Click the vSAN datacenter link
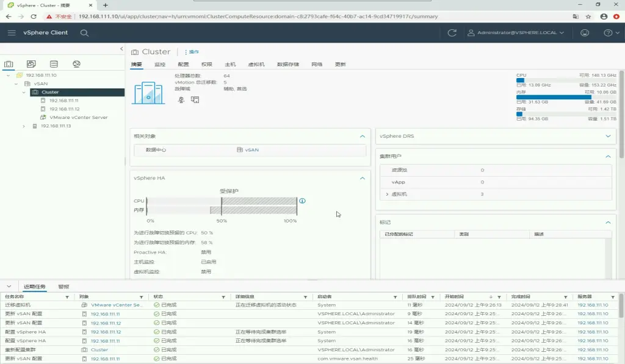This screenshot has width=625, height=364. 251,149
